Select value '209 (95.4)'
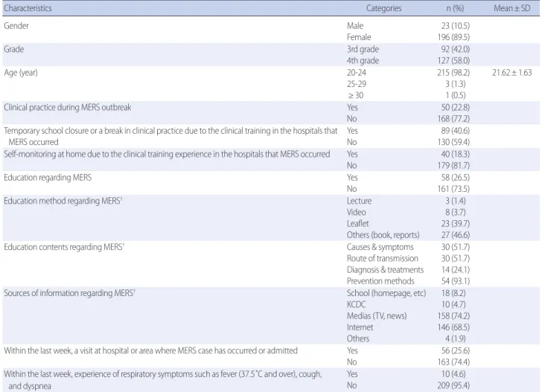The width and height of the screenshot is (542, 392). (454, 386)
